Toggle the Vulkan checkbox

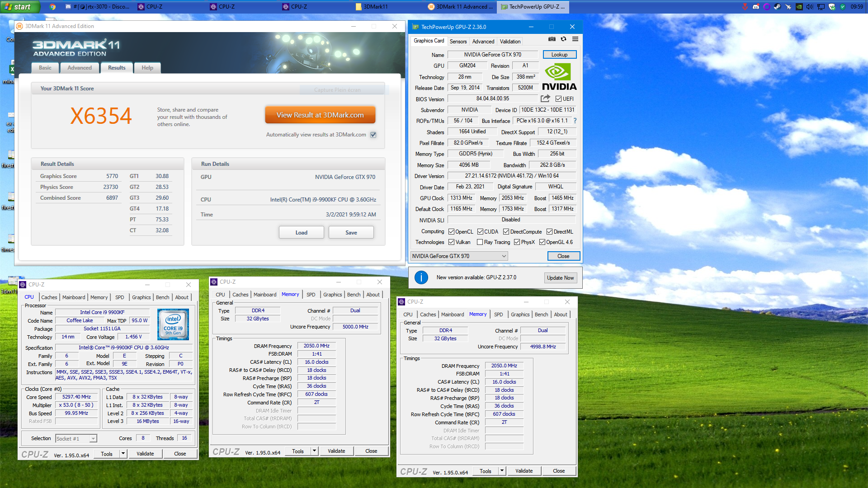click(x=451, y=242)
